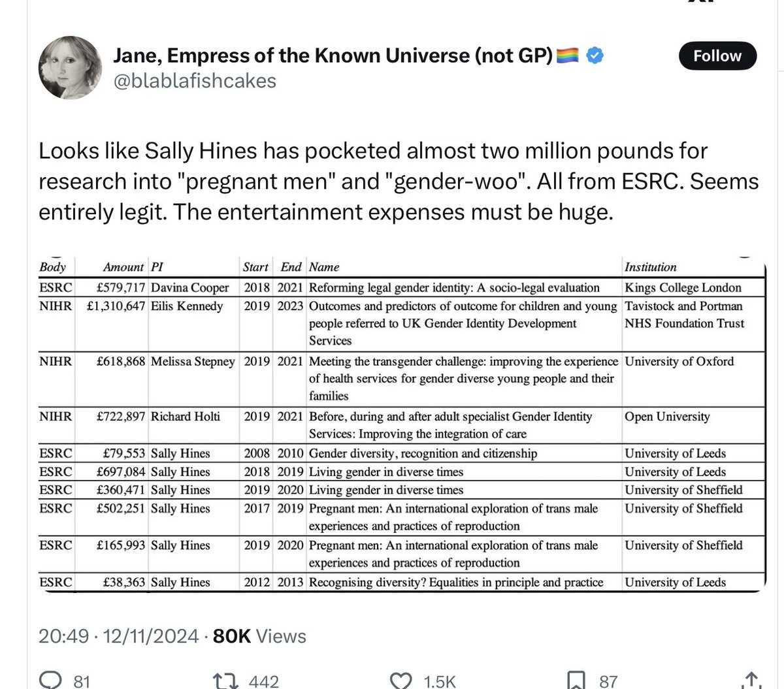Open the @blablafishcakes handle link
Screen dimensions: 784x689
pyautogui.click(x=195, y=80)
